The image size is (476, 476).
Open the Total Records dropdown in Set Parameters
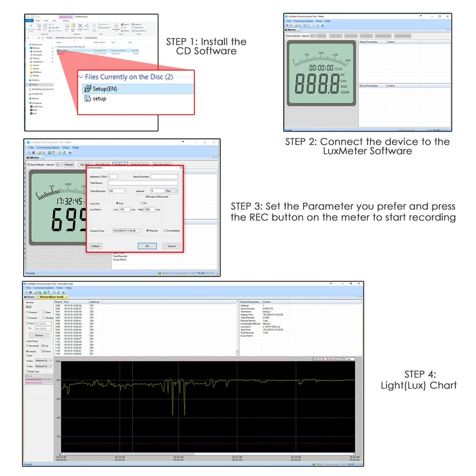[125, 191]
